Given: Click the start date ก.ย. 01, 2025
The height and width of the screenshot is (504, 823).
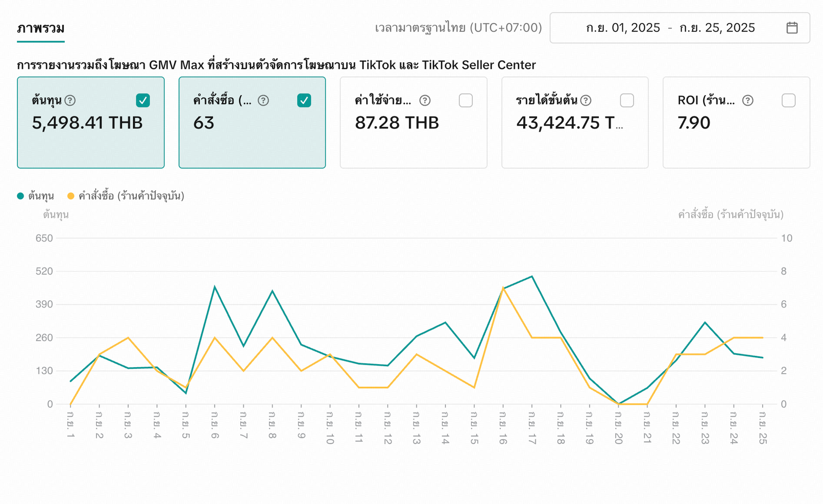Looking at the screenshot, I should coord(623,28).
